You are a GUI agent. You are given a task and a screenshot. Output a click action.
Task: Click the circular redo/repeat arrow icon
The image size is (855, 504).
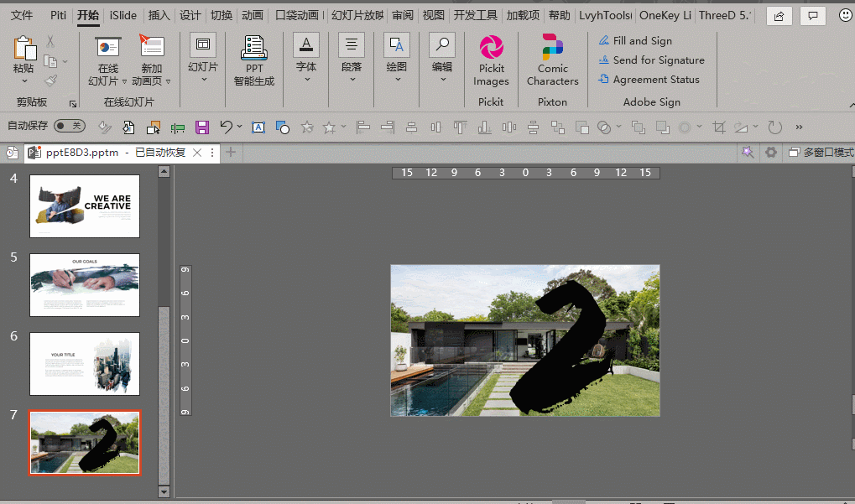click(774, 127)
